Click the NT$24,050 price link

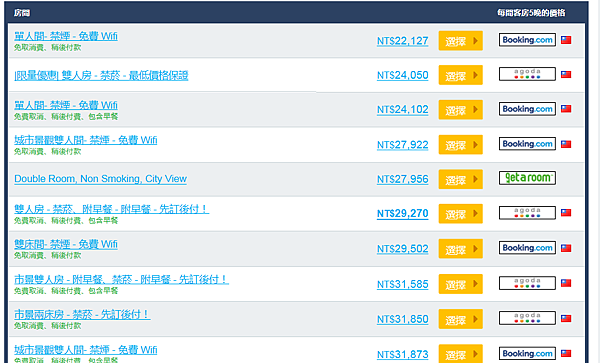403,75
